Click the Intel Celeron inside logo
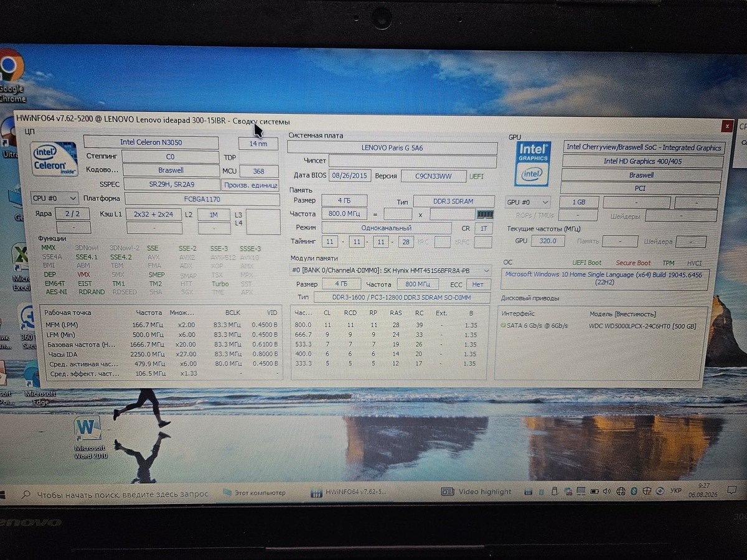The image size is (747, 560). tap(55, 159)
